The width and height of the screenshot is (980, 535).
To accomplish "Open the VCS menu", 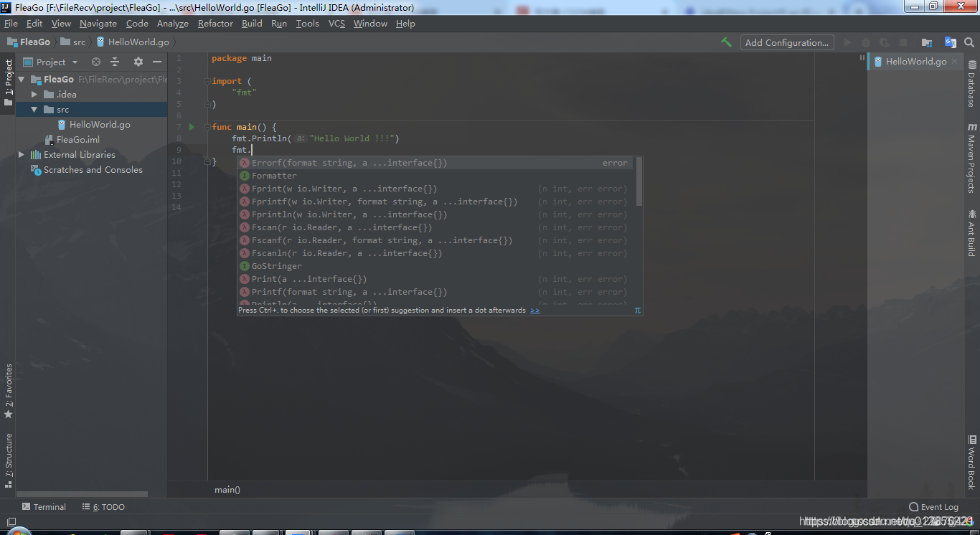I will point(336,24).
